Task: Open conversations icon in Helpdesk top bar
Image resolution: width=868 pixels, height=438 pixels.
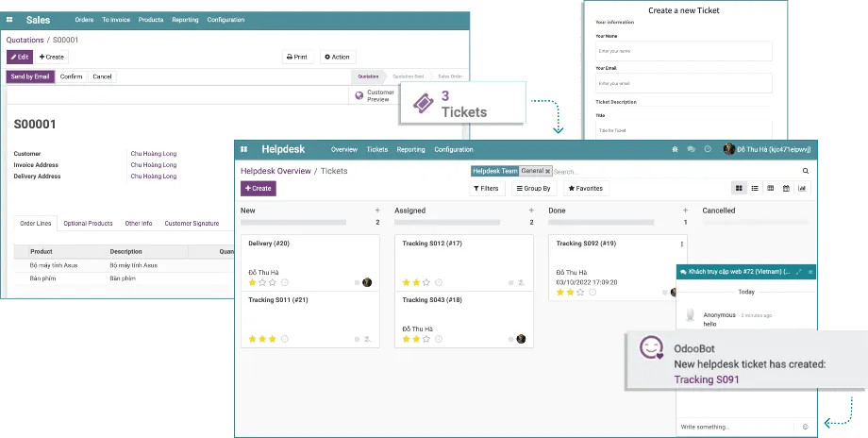Action: 691,149
